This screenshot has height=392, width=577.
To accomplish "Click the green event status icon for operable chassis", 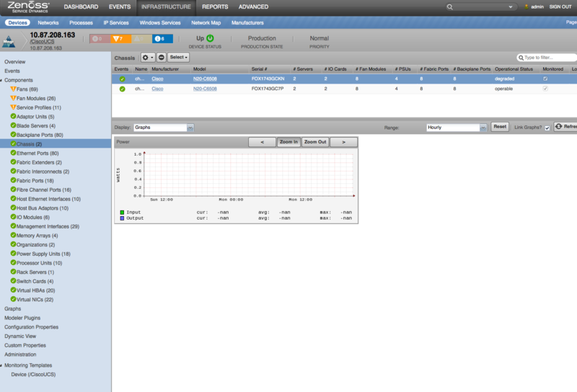I will click(x=122, y=89).
